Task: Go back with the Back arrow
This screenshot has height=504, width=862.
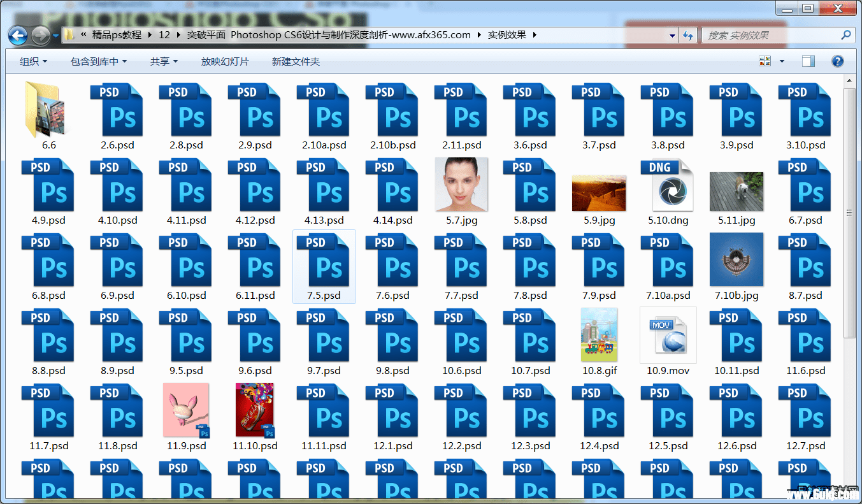Action: point(18,35)
